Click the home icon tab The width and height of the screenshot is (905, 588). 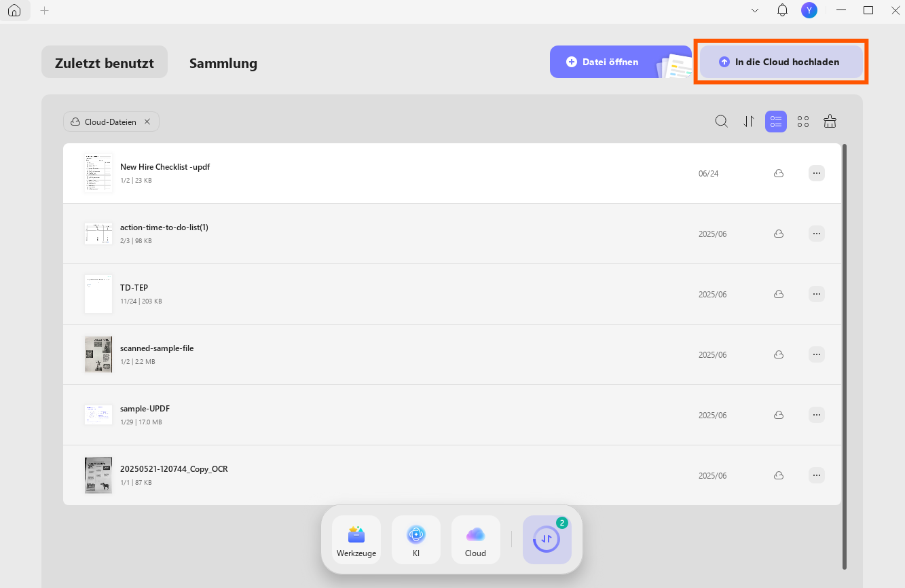(x=14, y=11)
